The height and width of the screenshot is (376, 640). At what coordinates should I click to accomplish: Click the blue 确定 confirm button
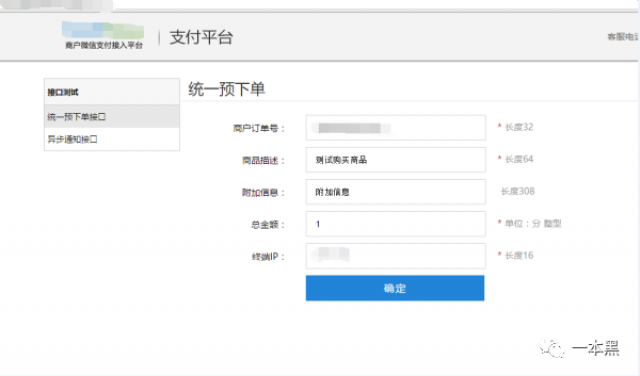coord(395,288)
